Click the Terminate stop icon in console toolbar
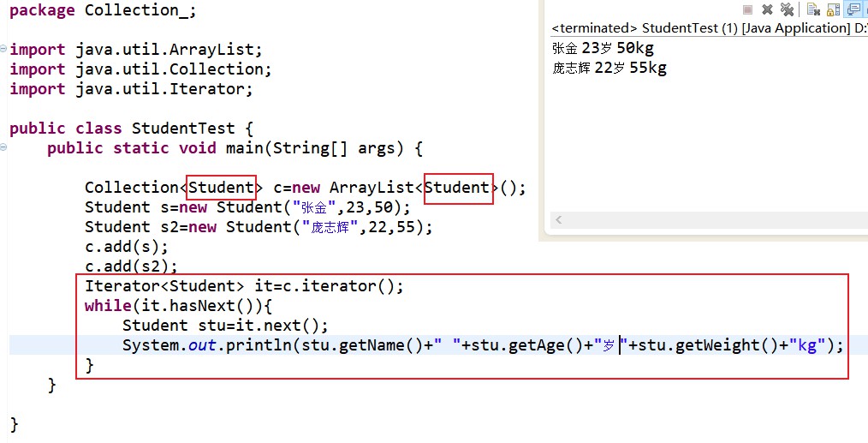 (747, 9)
